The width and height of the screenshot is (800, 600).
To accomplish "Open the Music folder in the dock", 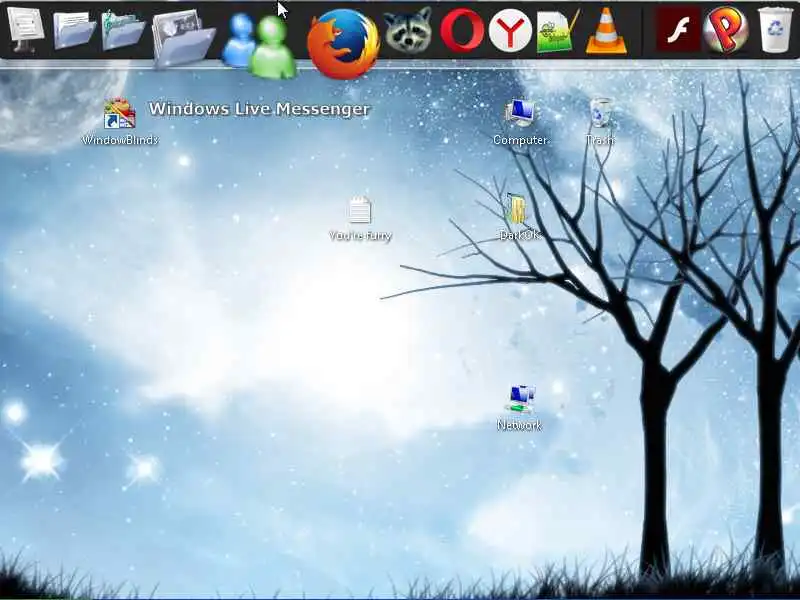I will tap(122, 30).
